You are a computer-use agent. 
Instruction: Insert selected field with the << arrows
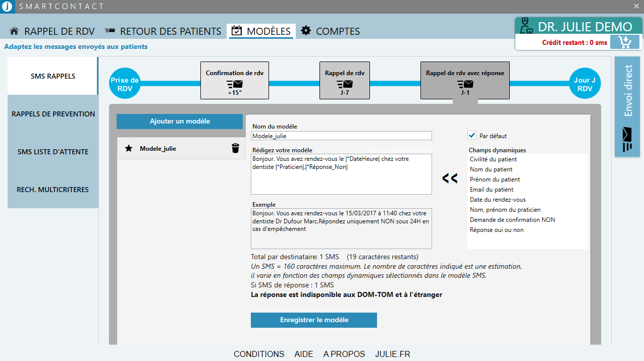[450, 178]
